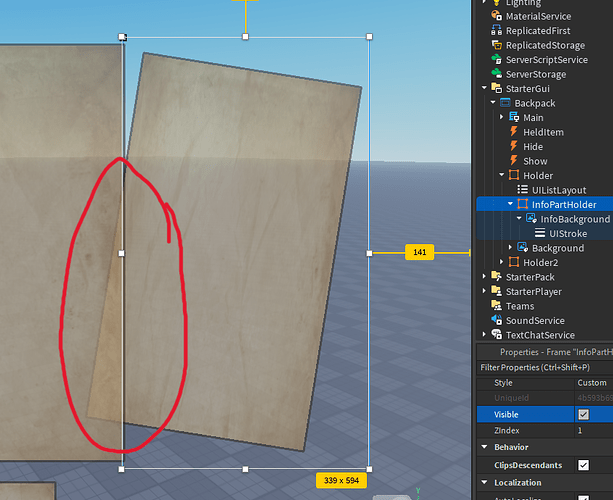The height and width of the screenshot is (500, 613).
Task: Click the InfoPartHolder frame icon
Action: pos(522,204)
